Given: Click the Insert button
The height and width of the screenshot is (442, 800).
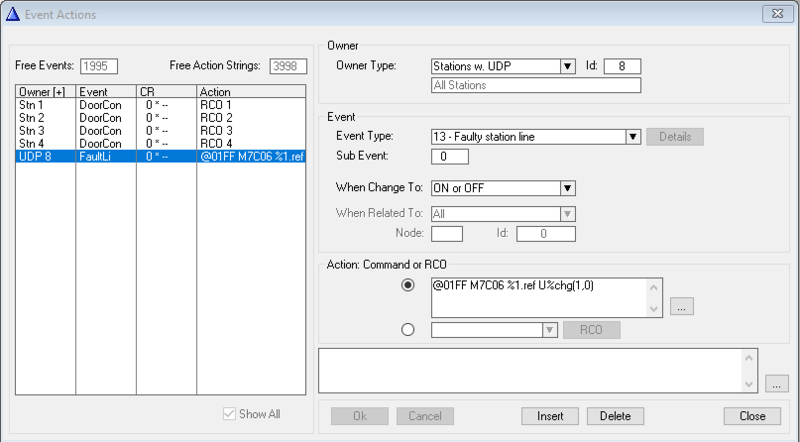Looking at the screenshot, I should (x=550, y=416).
